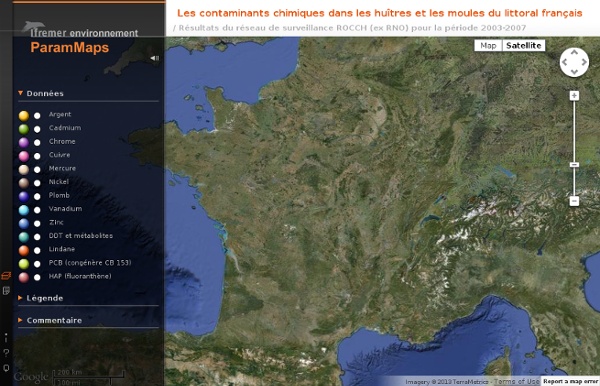Open the help question mark icon
Viewport: 600px width, 386px height.
pos(6,353)
